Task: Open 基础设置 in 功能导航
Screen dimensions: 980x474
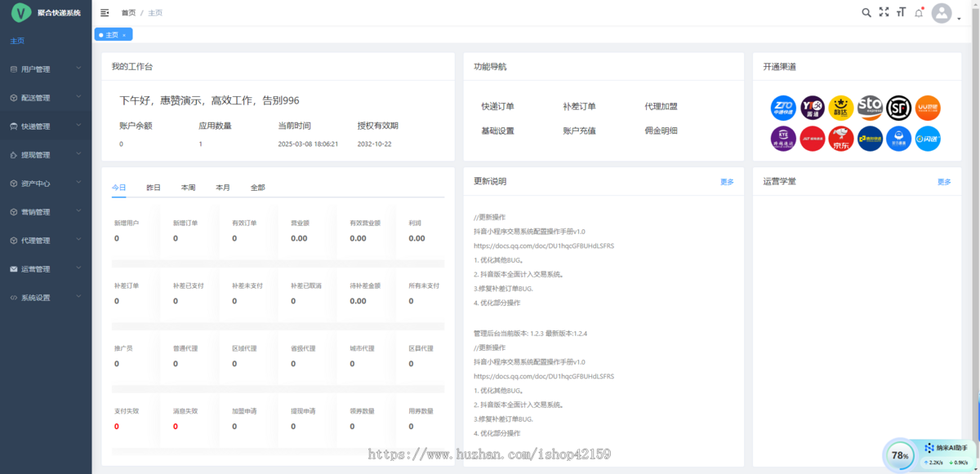Action: click(x=497, y=131)
